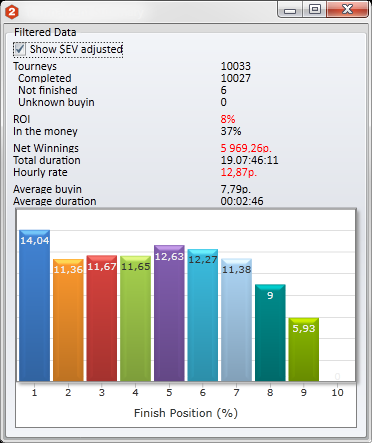Viewport: 372px width, 443px height.
Task: Click the Total duration value 19.07:46:11
Action: point(249,160)
